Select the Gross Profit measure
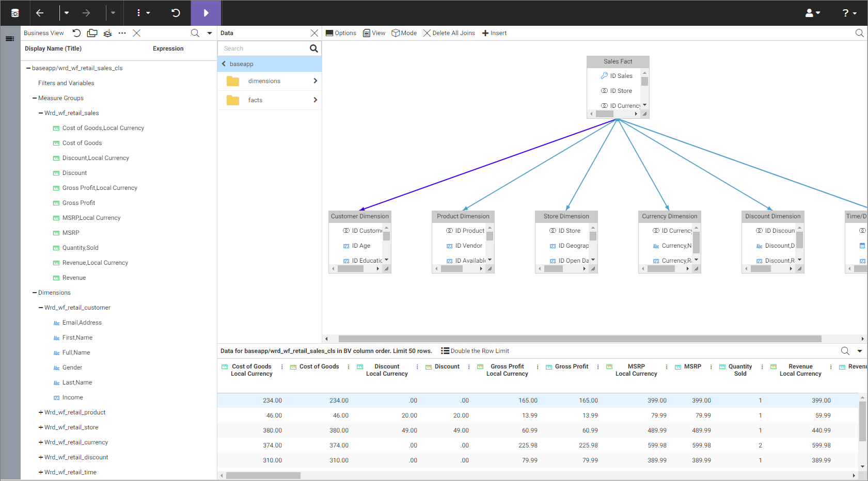The width and height of the screenshot is (868, 481). coord(78,203)
